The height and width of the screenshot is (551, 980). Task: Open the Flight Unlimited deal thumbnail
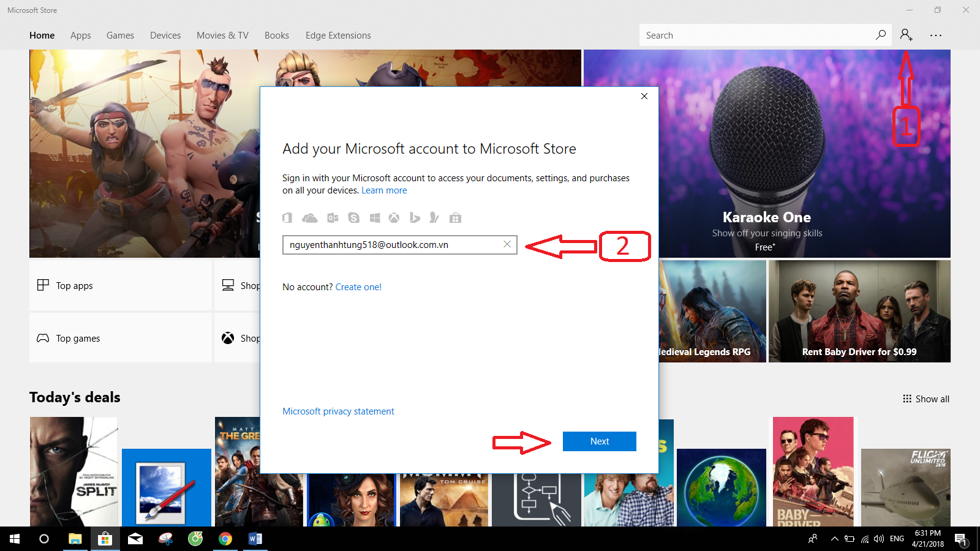(906, 487)
